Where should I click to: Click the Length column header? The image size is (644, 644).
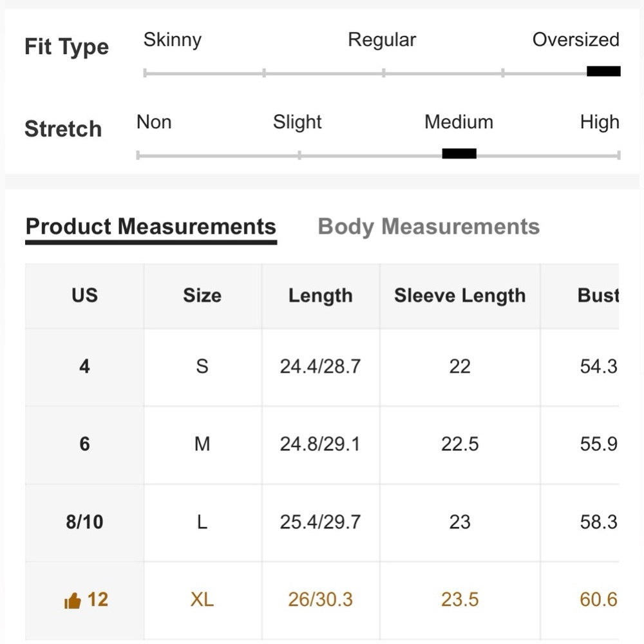[320, 296]
